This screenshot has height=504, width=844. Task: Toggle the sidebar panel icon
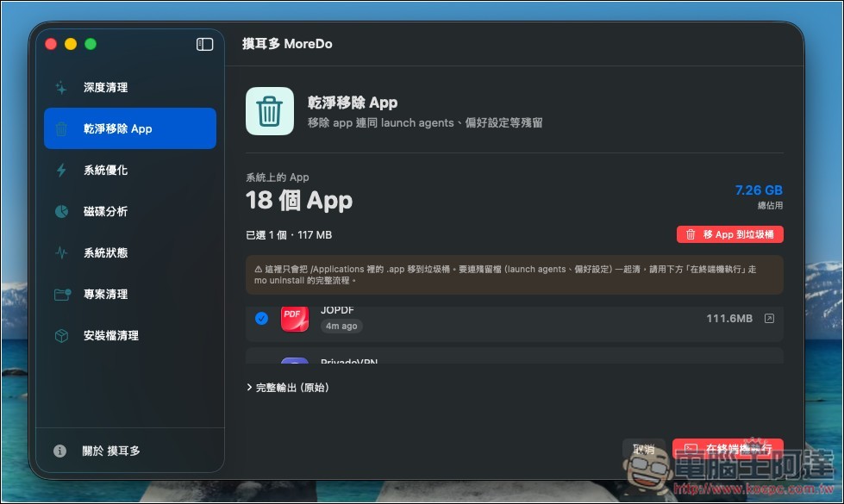coord(204,44)
